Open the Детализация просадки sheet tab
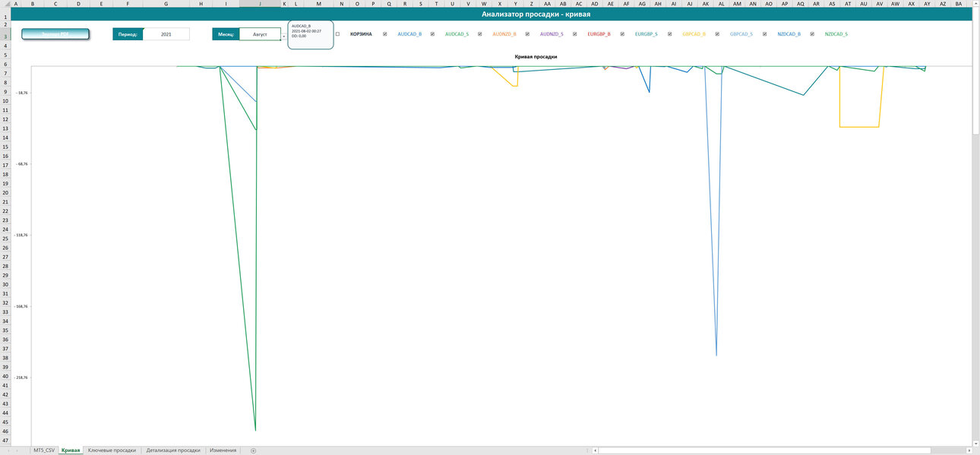980x455 pixels. coord(173,450)
